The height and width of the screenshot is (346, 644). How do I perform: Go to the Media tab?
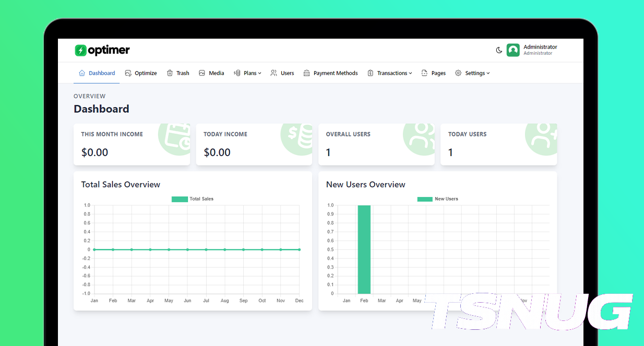tap(216, 73)
